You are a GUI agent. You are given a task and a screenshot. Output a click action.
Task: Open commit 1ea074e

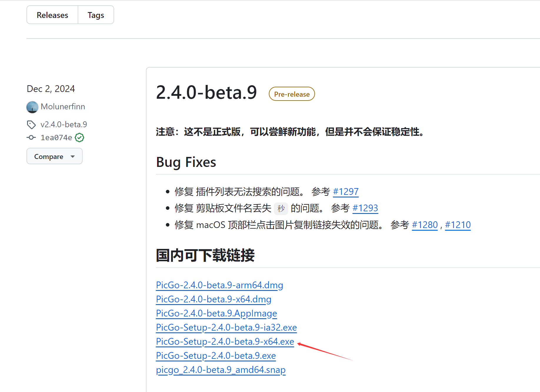coord(56,138)
